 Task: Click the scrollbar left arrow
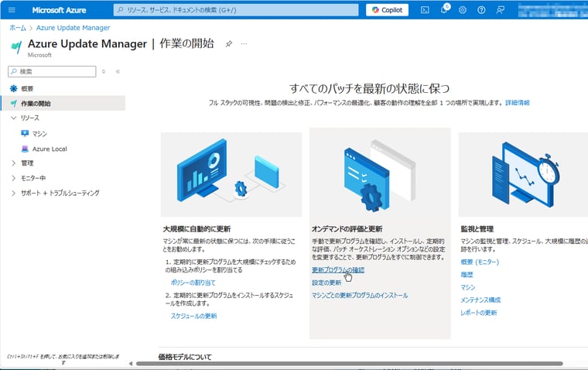pos(131,363)
